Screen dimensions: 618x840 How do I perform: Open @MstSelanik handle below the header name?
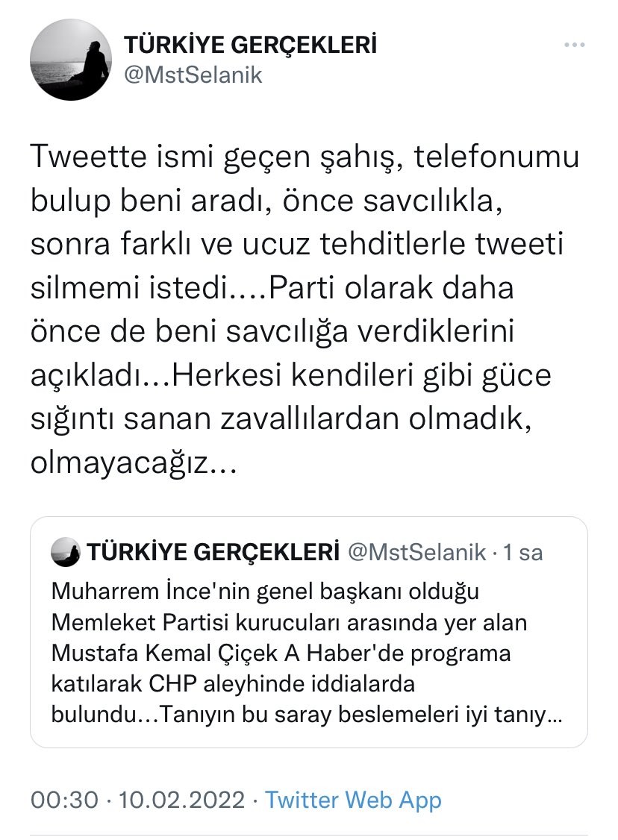click(193, 75)
